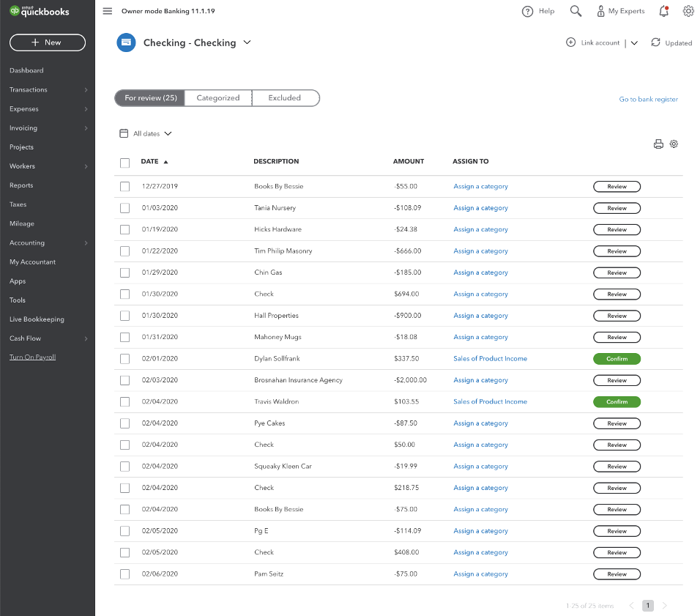Click Sales of Product Income for Travis Waldron
This screenshot has height=616, width=700.
pos(490,401)
